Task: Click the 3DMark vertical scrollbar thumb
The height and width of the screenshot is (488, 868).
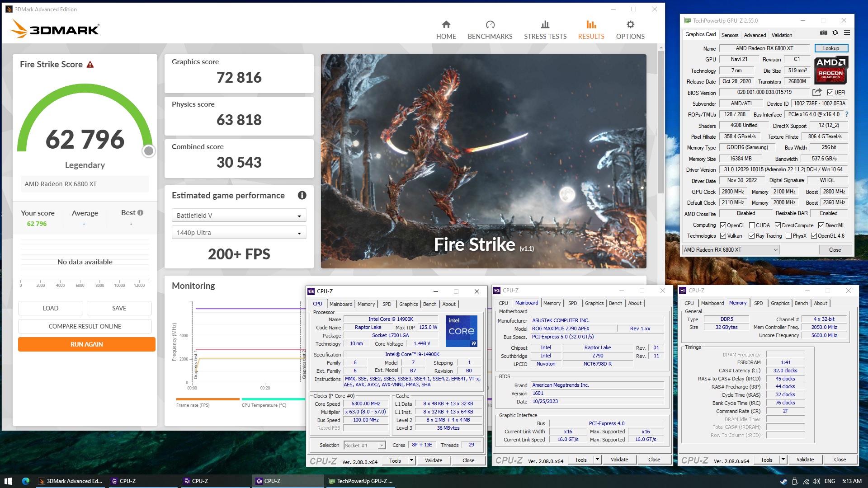Action: click(x=661, y=122)
